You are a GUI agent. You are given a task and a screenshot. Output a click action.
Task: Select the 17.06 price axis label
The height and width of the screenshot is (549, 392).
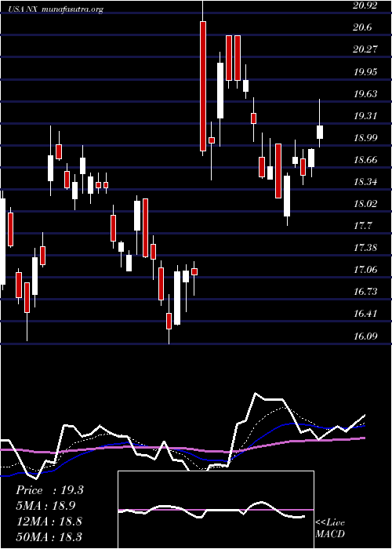pos(365,270)
